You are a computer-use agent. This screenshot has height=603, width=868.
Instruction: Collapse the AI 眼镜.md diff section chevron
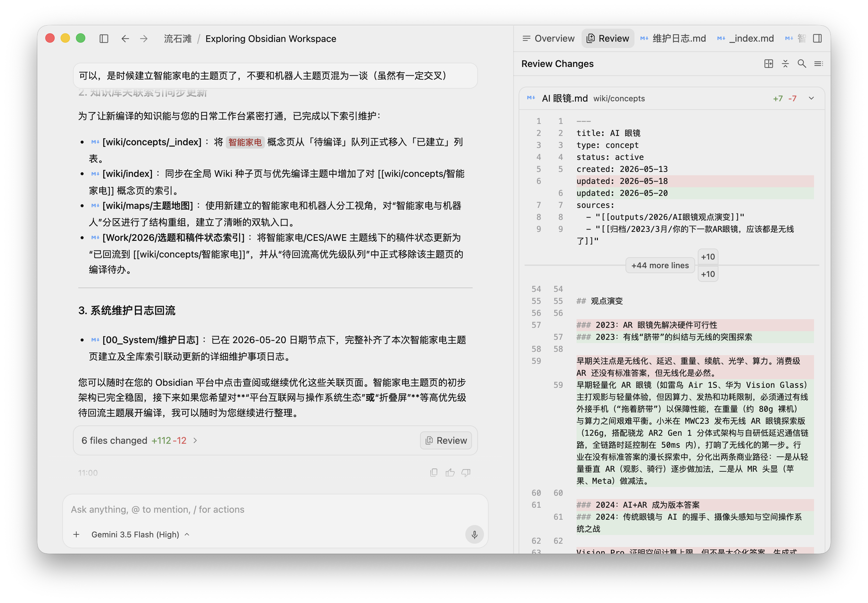(x=811, y=98)
